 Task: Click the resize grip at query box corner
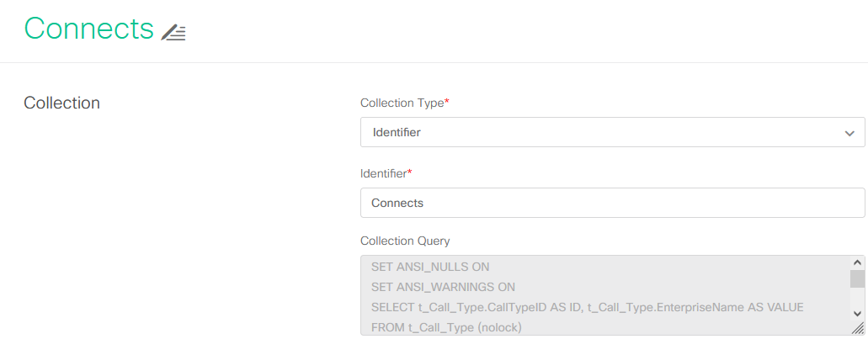857,328
